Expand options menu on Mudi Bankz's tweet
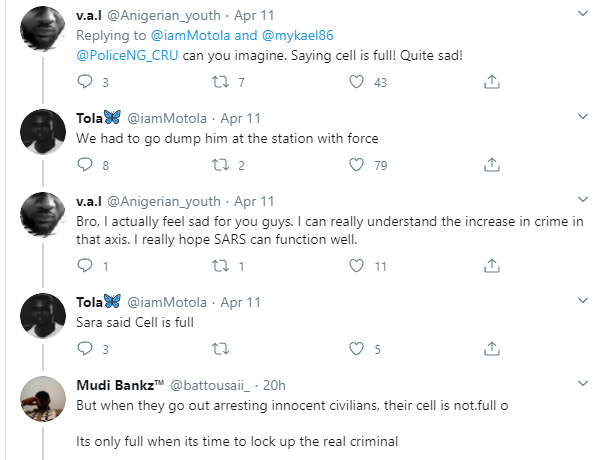Viewport: 603px width, 460px height. pos(584,383)
